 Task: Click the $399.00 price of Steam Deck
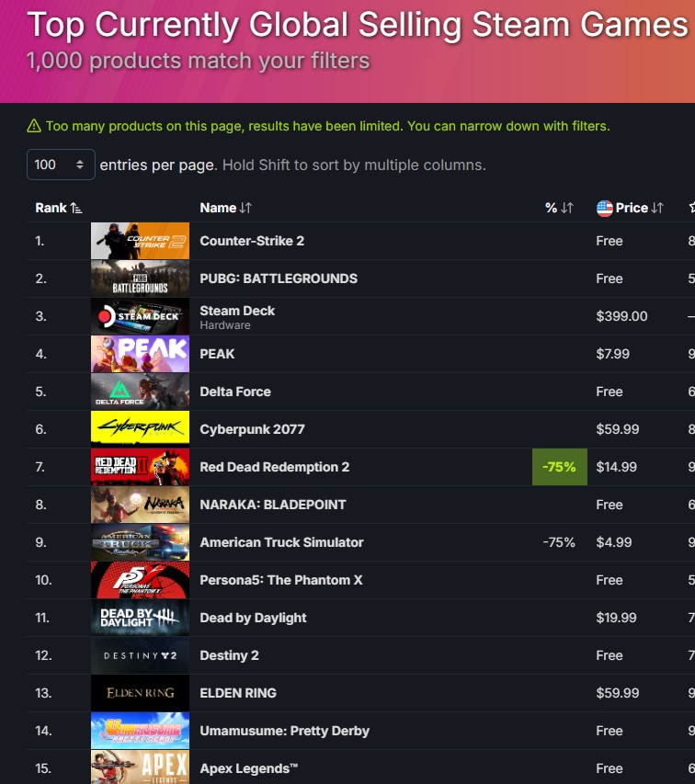click(x=621, y=316)
